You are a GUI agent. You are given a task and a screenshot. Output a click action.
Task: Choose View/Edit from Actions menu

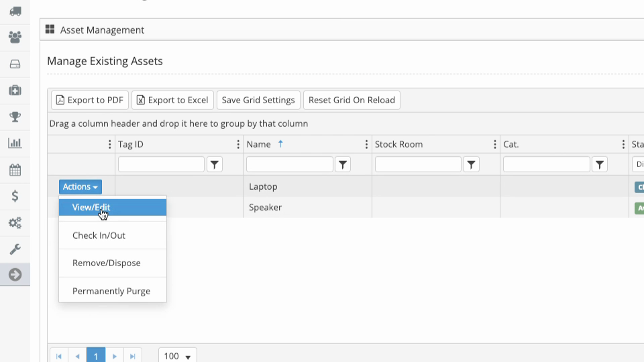[113, 207]
